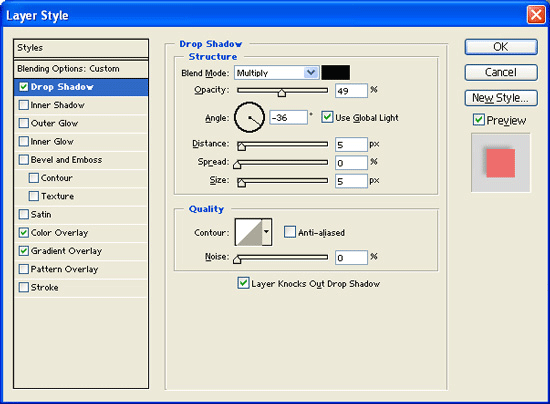Click the Cancel button
The image size is (550, 404).
tap(501, 72)
